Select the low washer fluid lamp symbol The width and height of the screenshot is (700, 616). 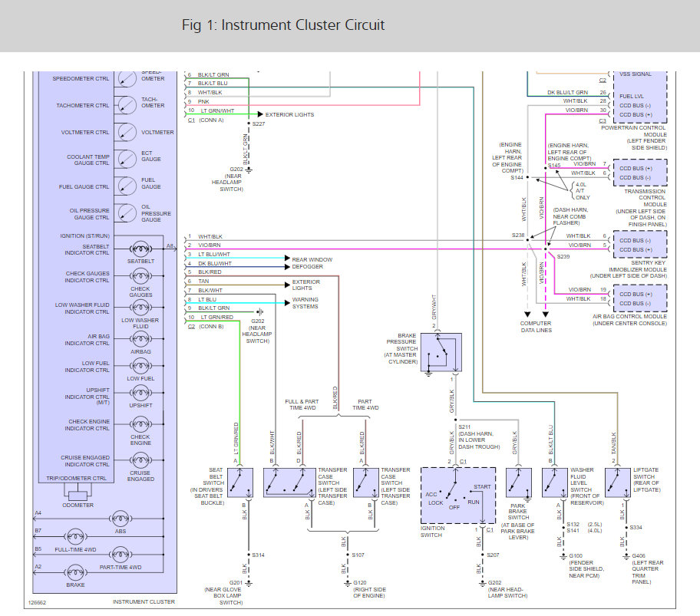point(140,308)
